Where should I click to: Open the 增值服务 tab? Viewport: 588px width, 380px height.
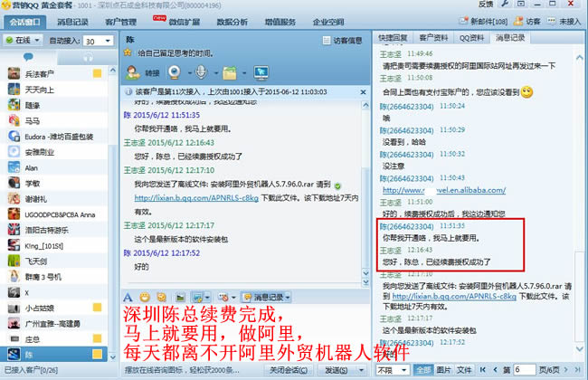point(280,22)
